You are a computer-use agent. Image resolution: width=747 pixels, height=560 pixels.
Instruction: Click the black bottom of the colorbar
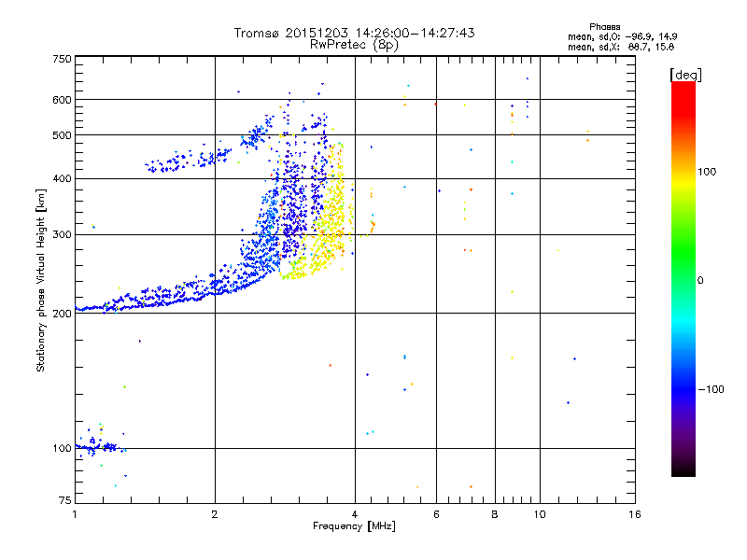(x=684, y=469)
